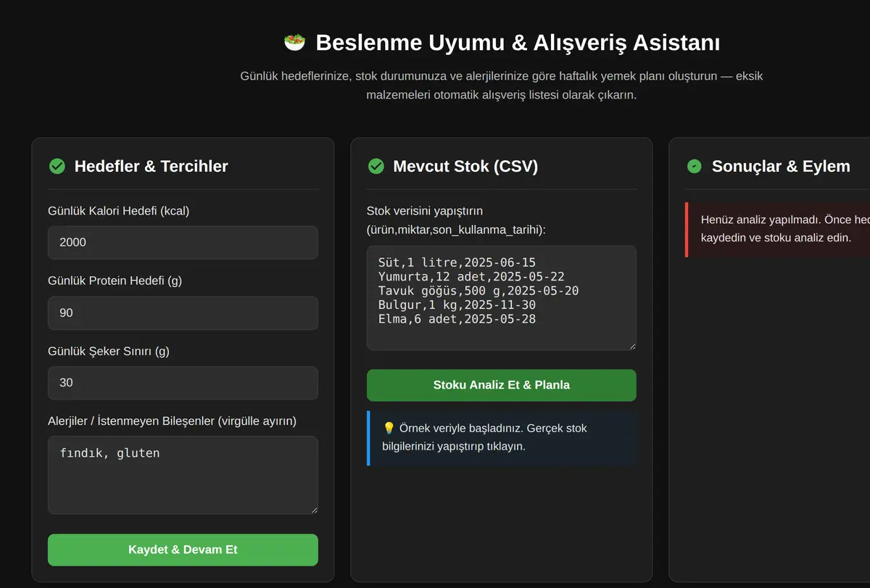Click the Stoku Analiz Et & Planla button
Screen dimensions: 870x588
tap(502, 385)
